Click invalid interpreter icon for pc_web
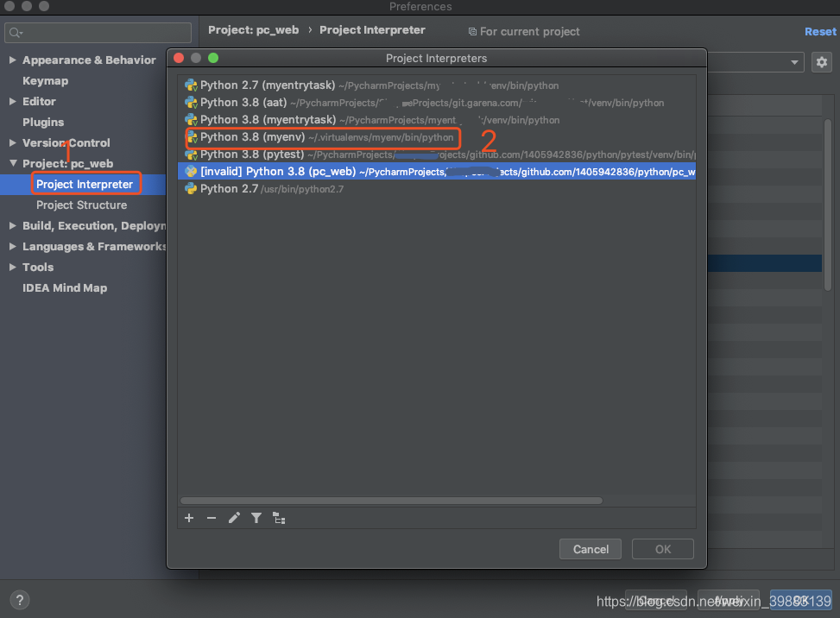 [192, 172]
